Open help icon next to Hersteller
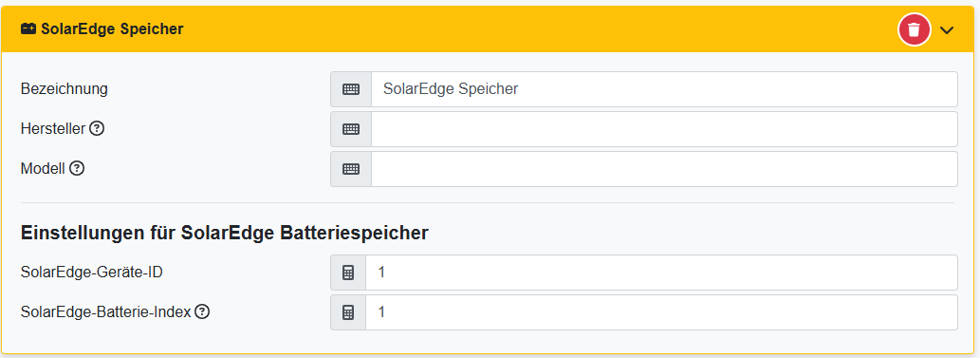Viewport: 980px width, 358px height. pos(96,129)
